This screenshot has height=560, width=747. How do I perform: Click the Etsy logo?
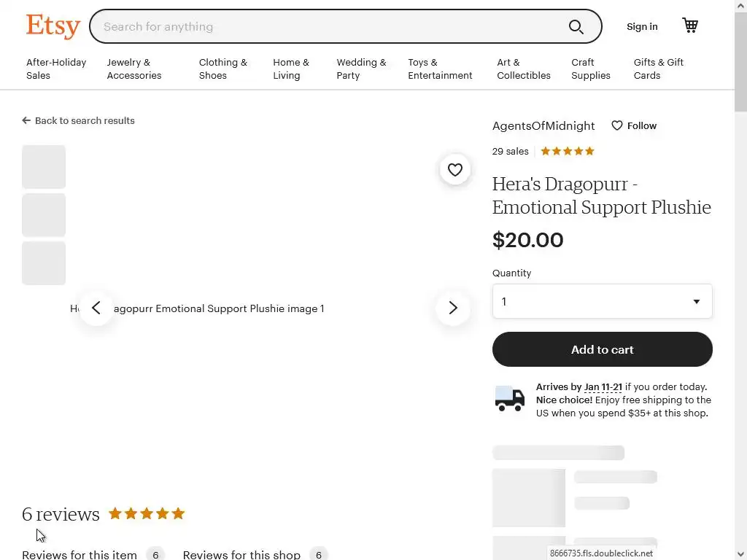point(53,26)
